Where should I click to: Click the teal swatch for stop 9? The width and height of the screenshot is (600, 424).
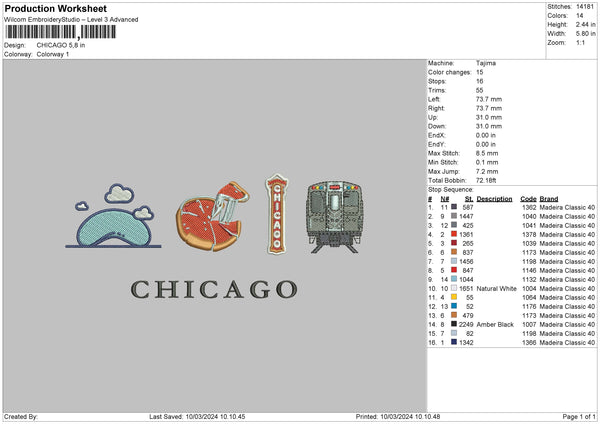coord(454,279)
